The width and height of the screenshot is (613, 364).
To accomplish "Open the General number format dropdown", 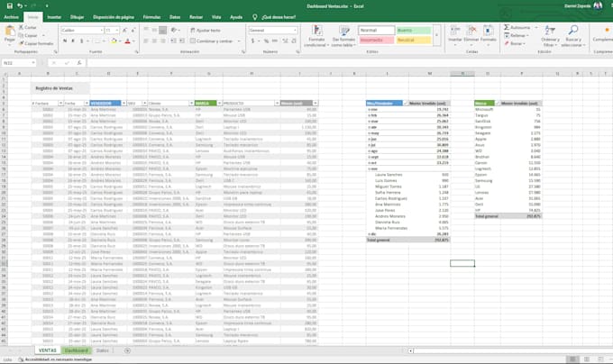I will [295, 30].
